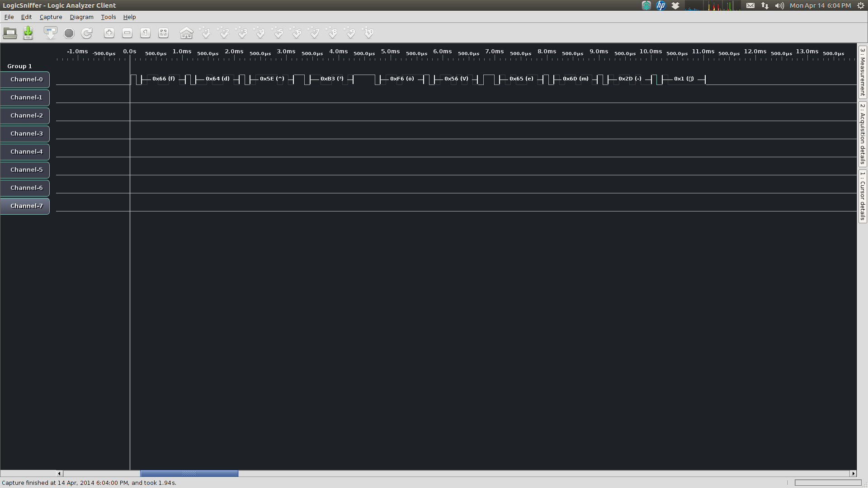Click the Repeat capture icon
The height and width of the screenshot is (488, 868).
click(x=87, y=33)
